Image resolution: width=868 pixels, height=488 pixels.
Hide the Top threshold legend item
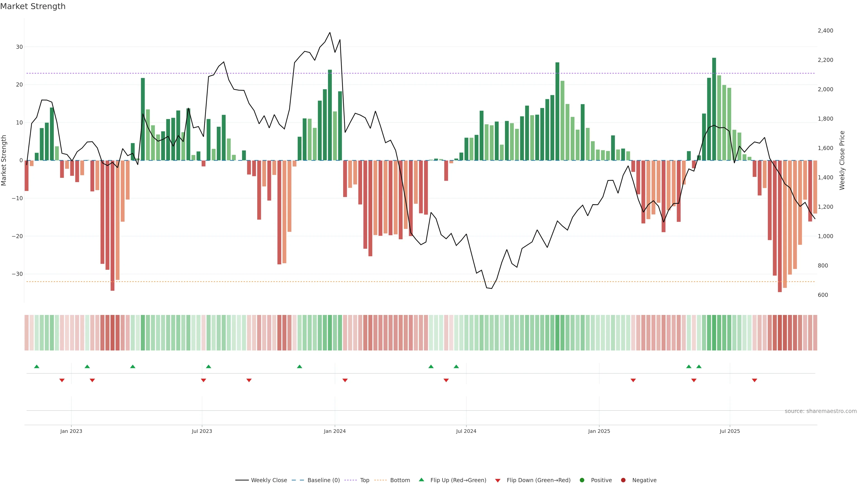pos(364,480)
